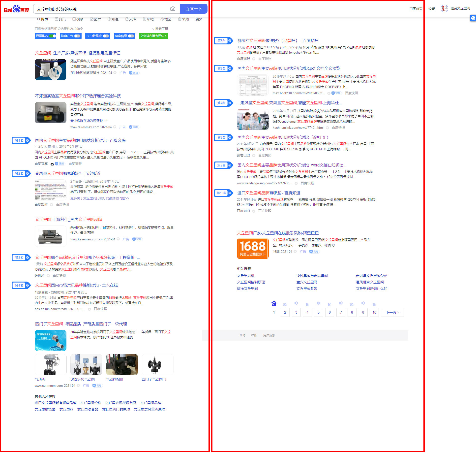Screen dimensions: 476x453
Task: Go to results page 2
Action: pos(285,312)
